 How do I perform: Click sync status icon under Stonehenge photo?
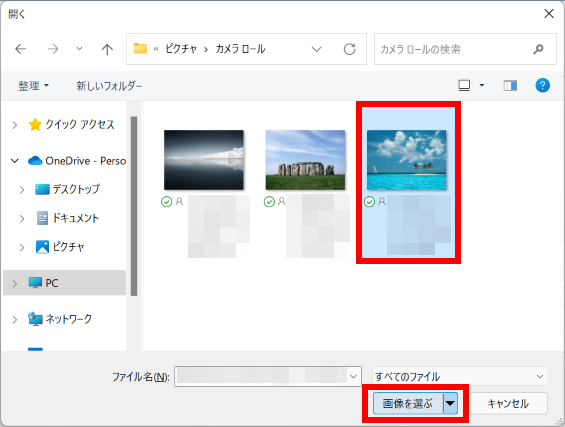tap(269, 202)
